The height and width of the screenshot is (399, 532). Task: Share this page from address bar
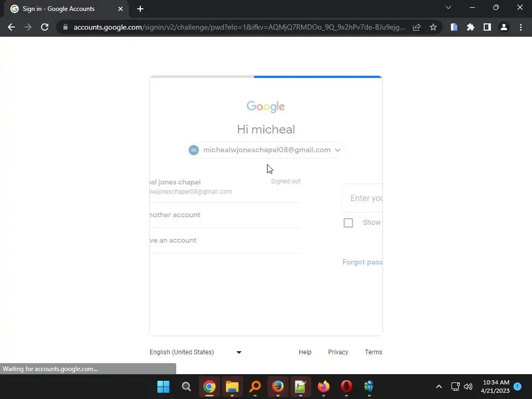[x=417, y=27]
